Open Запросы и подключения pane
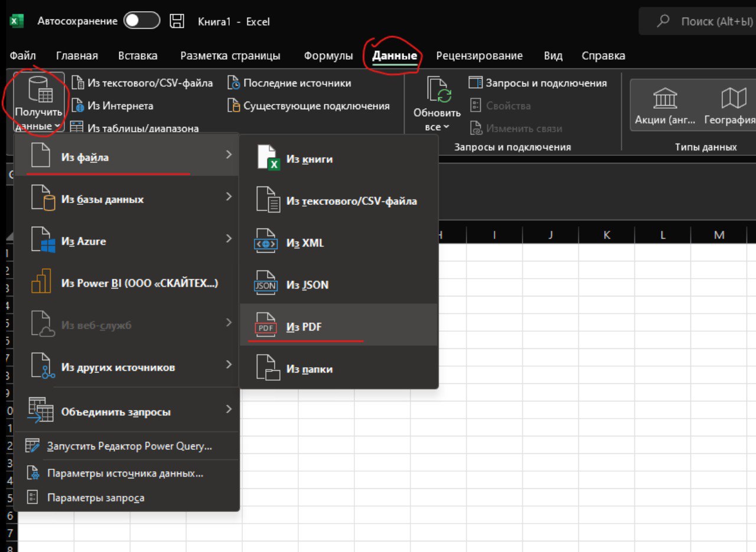This screenshot has height=552, width=756. (x=538, y=83)
